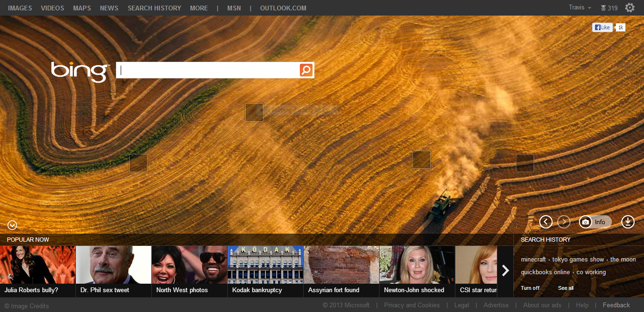Open NEWS from top navigation
Image resolution: width=644 pixels, height=312 pixels.
tap(109, 8)
